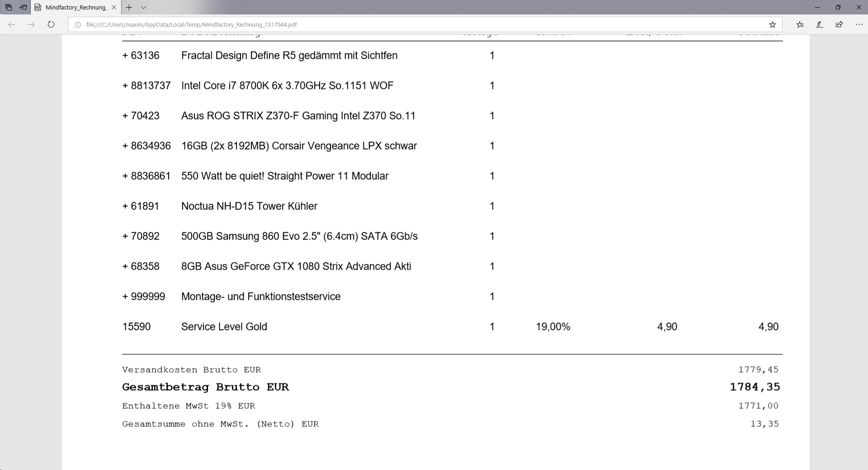Open a new tab

pos(129,7)
